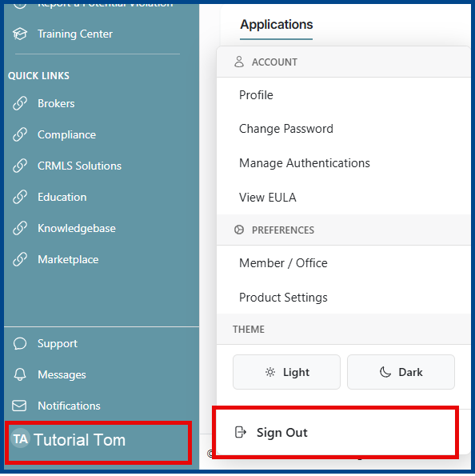This screenshot has height=476, width=475.
Task: Open Member / Office preferences
Action: coord(343,263)
